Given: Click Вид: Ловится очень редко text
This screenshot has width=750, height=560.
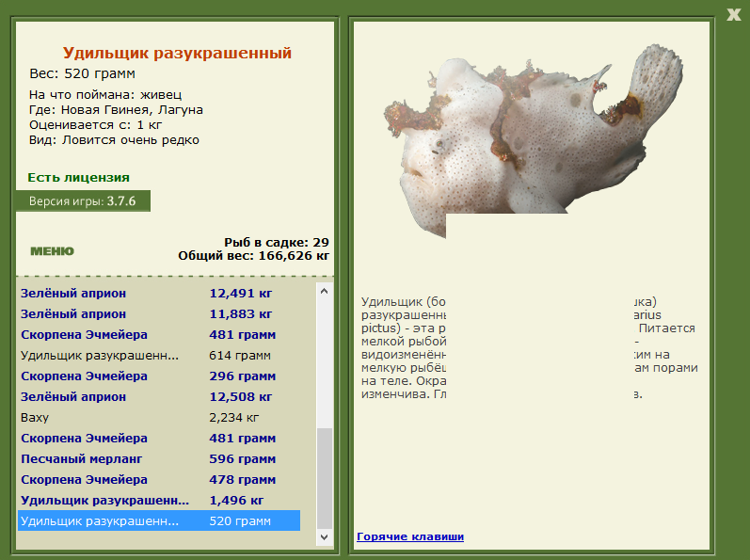Looking at the screenshot, I should [x=114, y=140].
